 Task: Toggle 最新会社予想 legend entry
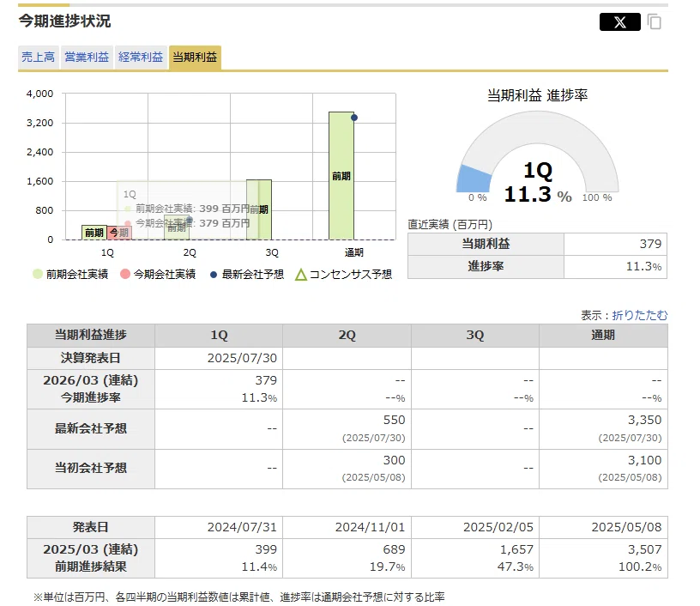pos(247,274)
